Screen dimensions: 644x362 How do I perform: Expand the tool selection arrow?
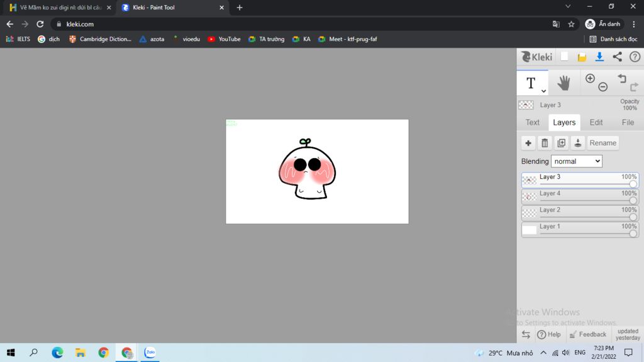pyautogui.click(x=543, y=91)
